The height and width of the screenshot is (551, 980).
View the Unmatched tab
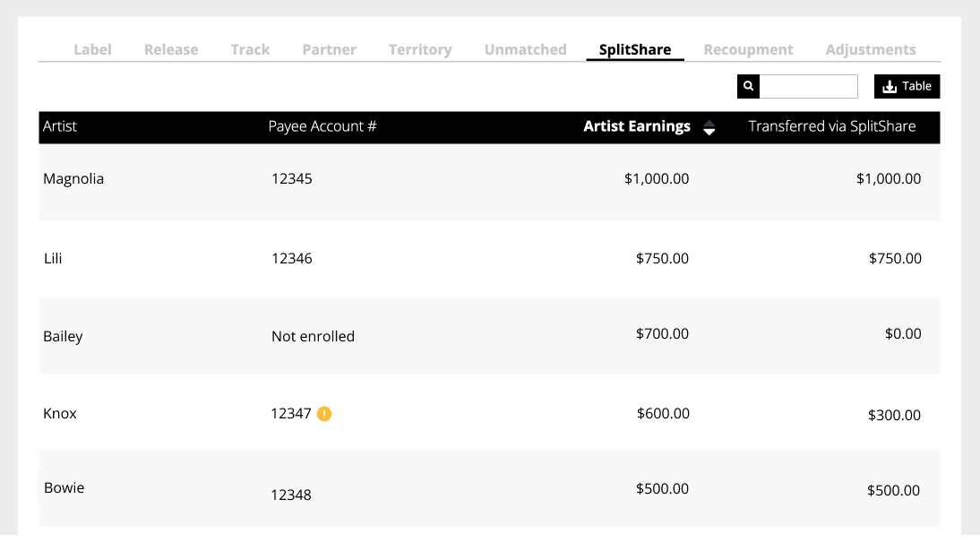point(526,49)
